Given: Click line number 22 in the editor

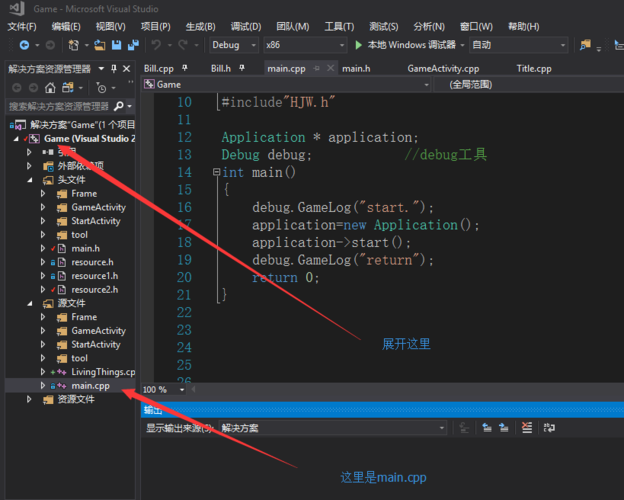Looking at the screenshot, I should (184, 312).
